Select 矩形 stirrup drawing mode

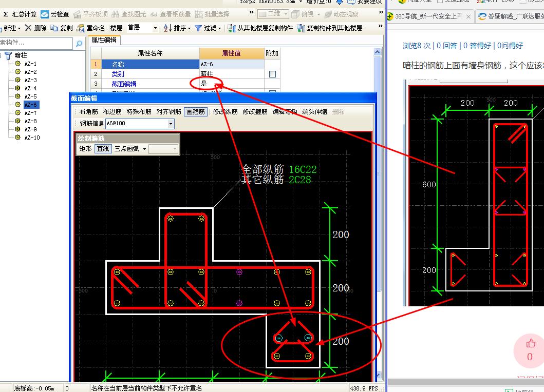tap(85, 149)
